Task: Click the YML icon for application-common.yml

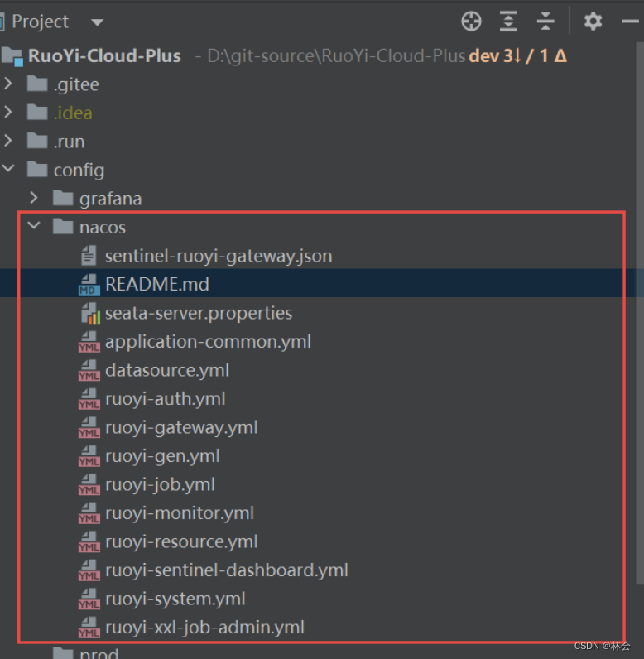Action: tap(89, 342)
